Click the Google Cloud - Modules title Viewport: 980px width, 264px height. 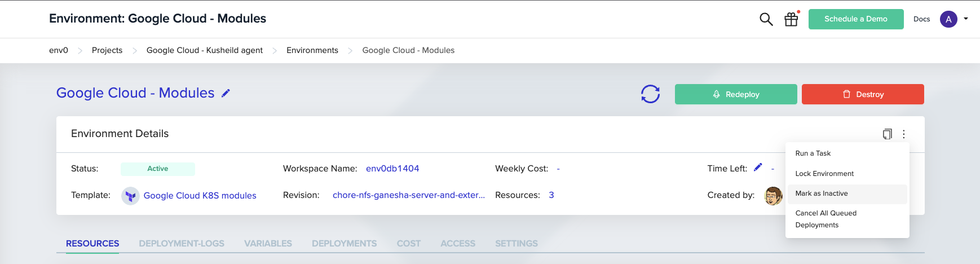click(135, 93)
